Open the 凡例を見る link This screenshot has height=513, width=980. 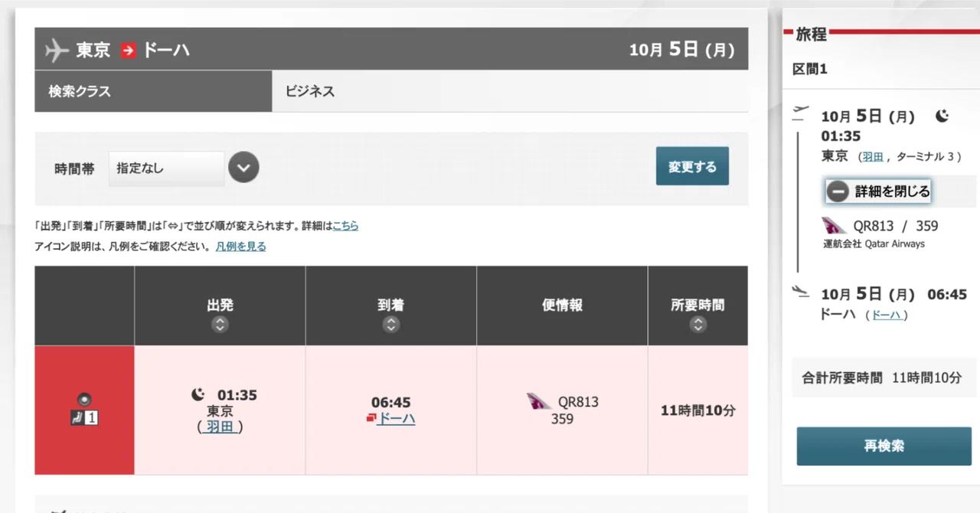tap(240, 247)
